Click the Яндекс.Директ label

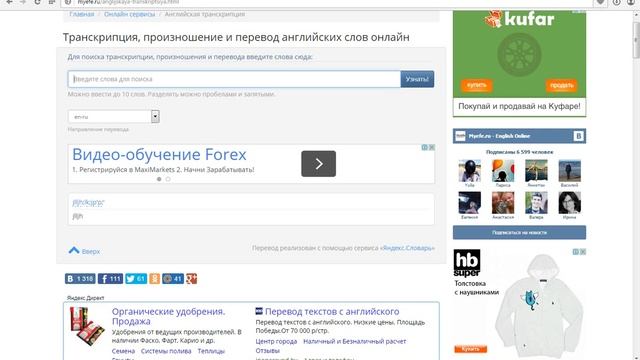pos(85,298)
